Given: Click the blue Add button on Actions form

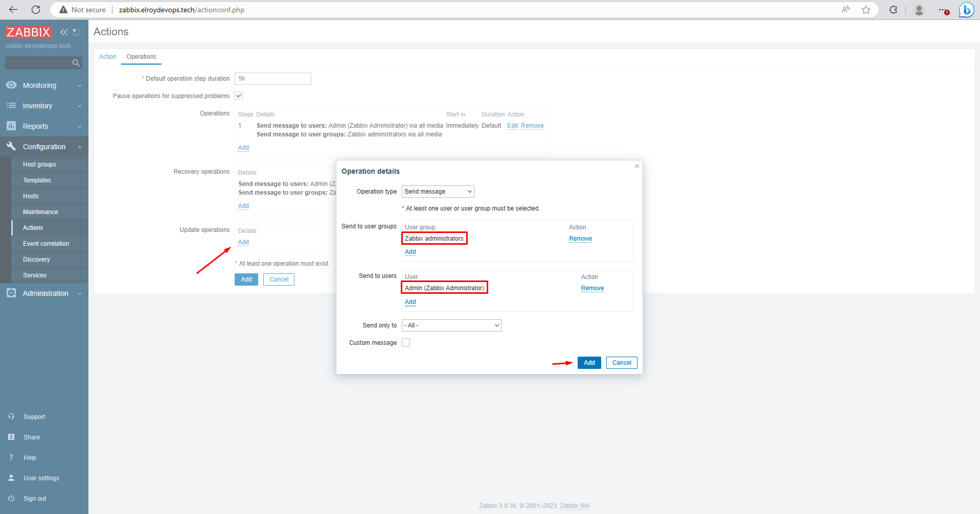Looking at the screenshot, I should tap(246, 279).
